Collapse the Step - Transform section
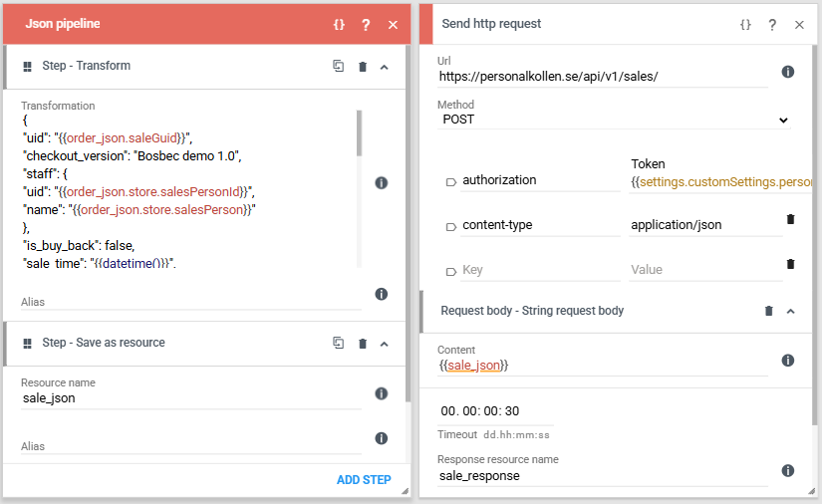Screen dimensions: 822x504 [385, 67]
